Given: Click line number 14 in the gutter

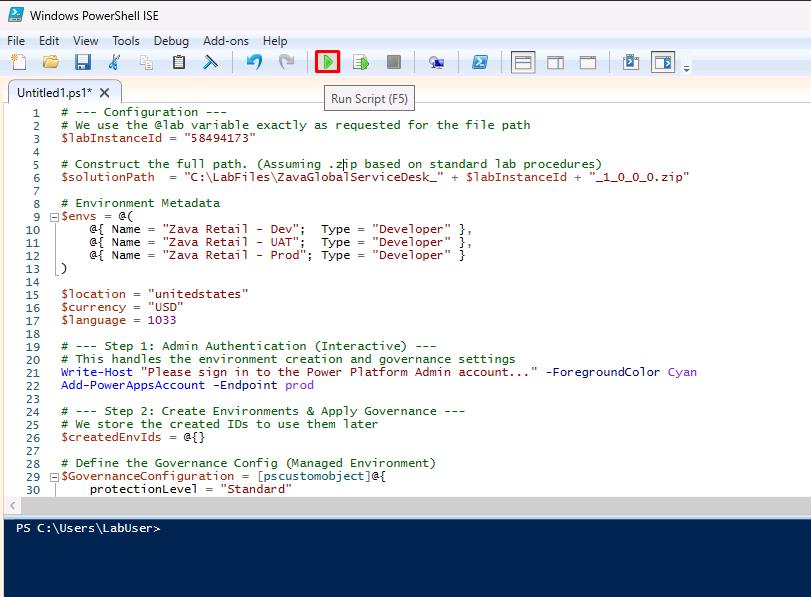Looking at the screenshot, I should click(x=32, y=282).
